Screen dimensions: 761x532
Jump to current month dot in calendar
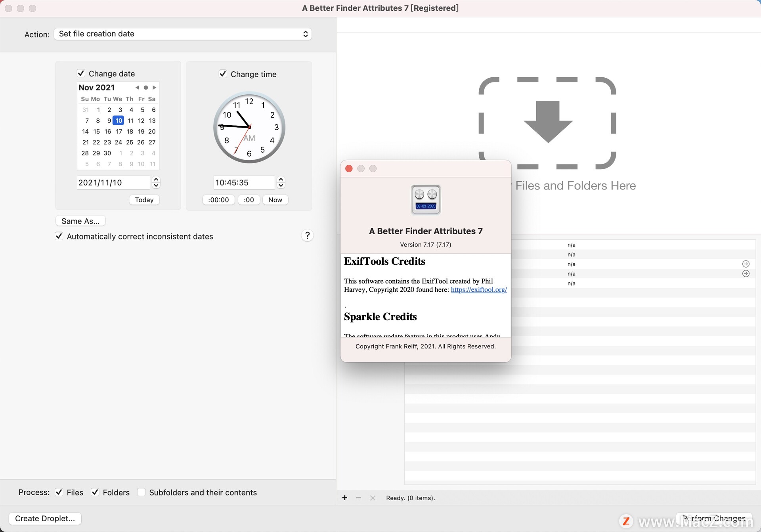click(x=146, y=88)
